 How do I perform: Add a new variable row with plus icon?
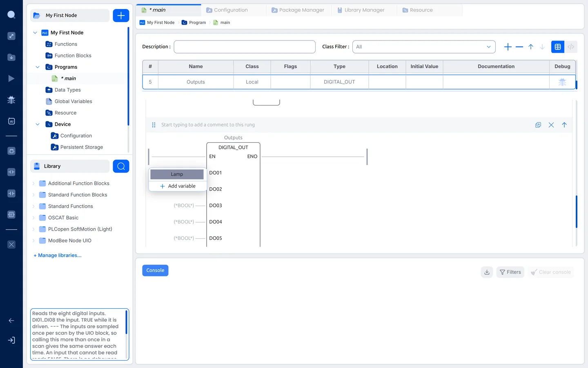click(x=508, y=47)
